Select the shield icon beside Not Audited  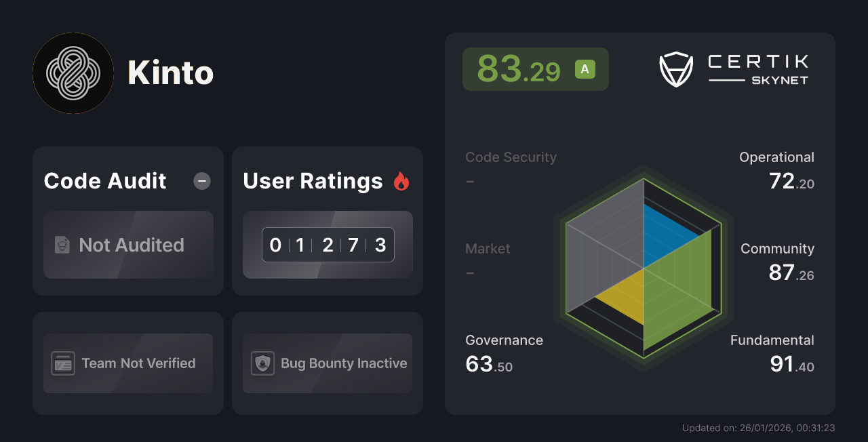click(x=62, y=245)
